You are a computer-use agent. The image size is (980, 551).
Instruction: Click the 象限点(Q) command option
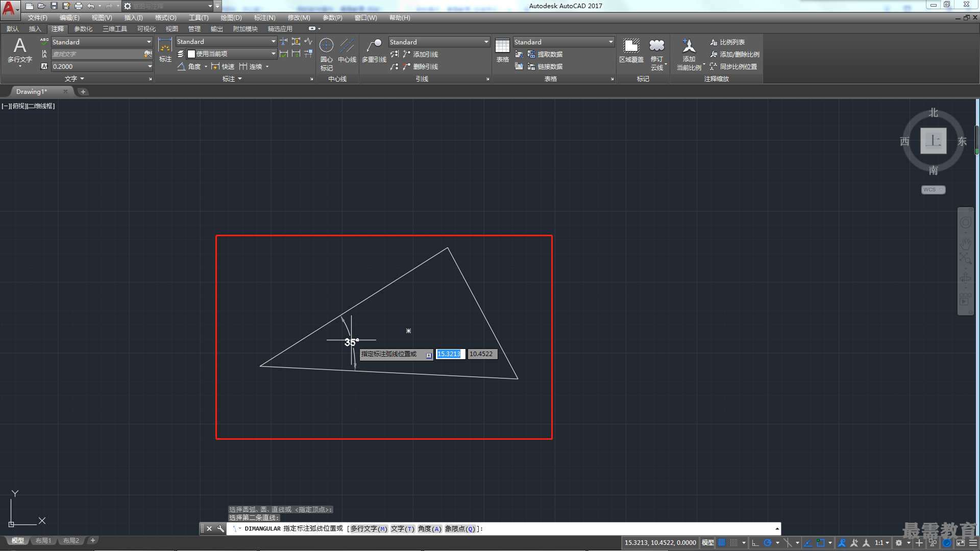[x=460, y=529]
